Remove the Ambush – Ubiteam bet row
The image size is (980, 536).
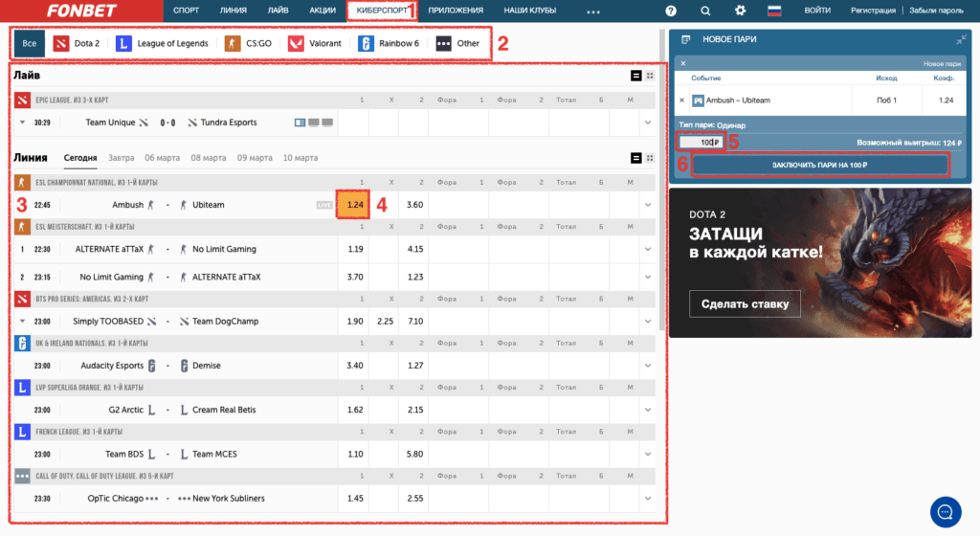point(681,100)
